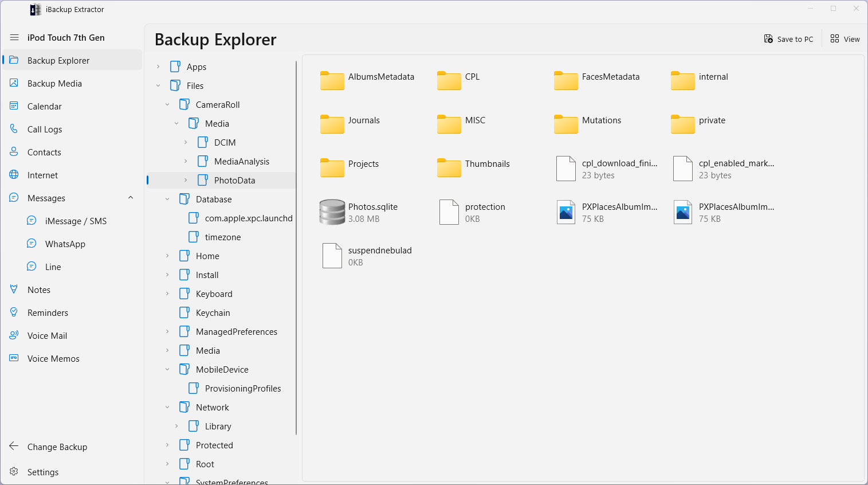Open Voice Memos

click(54, 358)
